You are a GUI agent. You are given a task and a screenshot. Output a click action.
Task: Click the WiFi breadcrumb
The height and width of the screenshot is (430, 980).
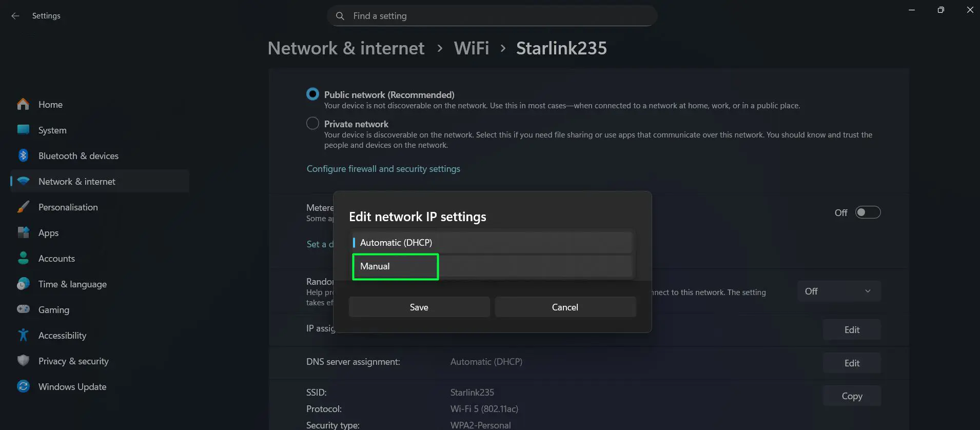click(x=471, y=48)
